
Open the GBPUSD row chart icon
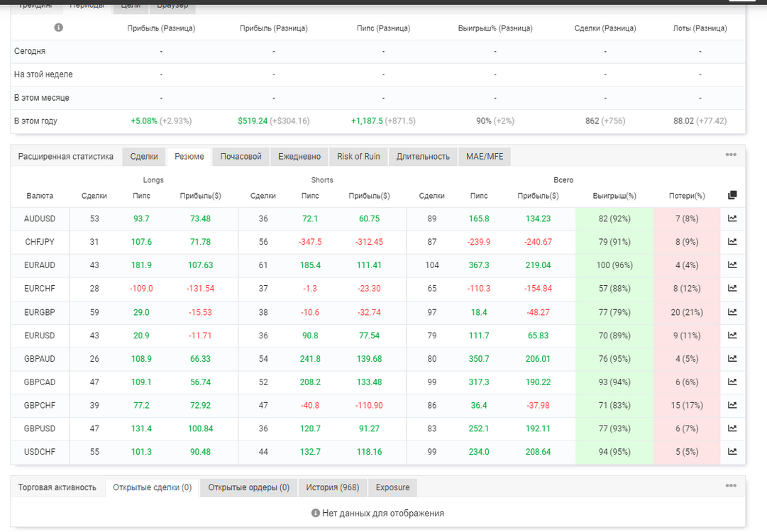coord(732,428)
